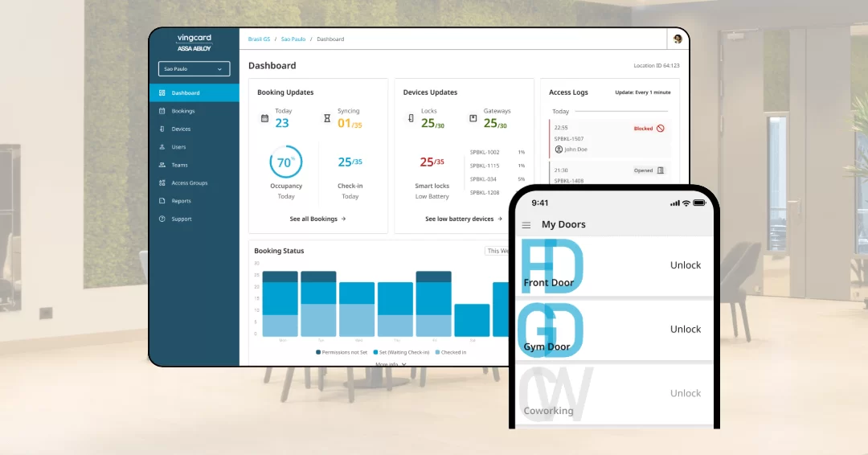The height and width of the screenshot is (455, 868).
Task: Toggle the Set (Waiting Check-in) legend item
Action: point(399,352)
